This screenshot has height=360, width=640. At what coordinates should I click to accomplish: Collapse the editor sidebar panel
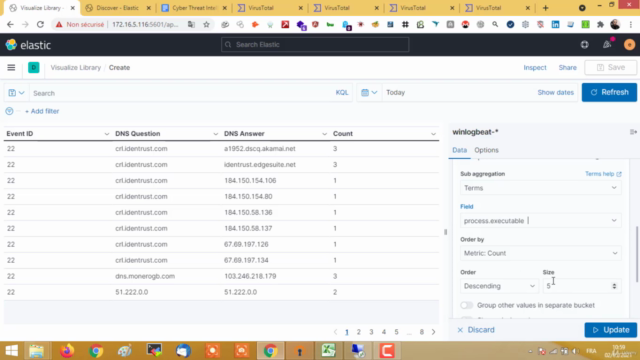(x=633, y=132)
